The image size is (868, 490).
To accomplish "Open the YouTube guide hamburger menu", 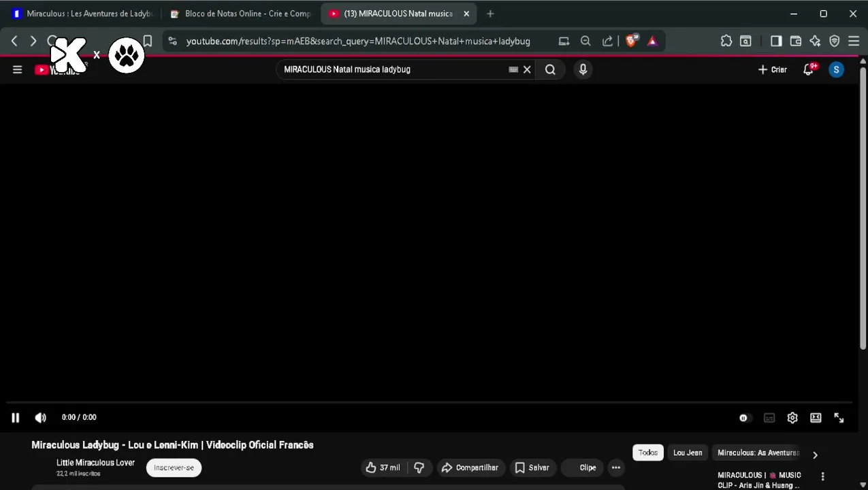I will (18, 69).
